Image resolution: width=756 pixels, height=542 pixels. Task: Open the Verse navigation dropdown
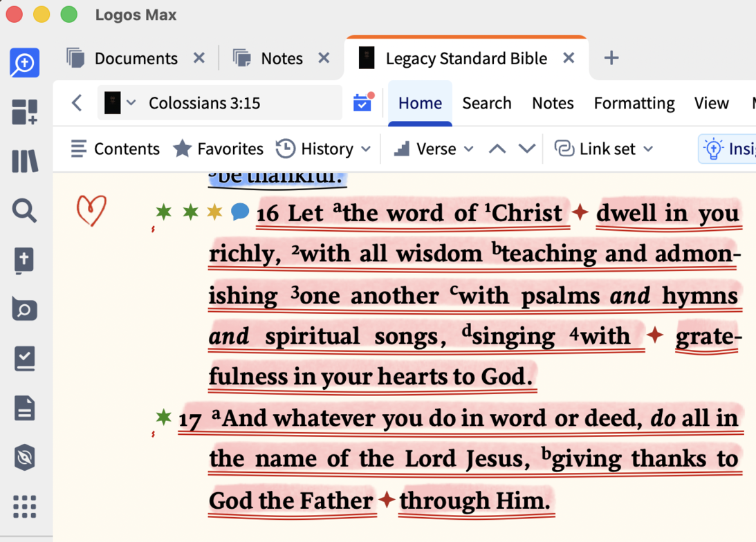(434, 149)
